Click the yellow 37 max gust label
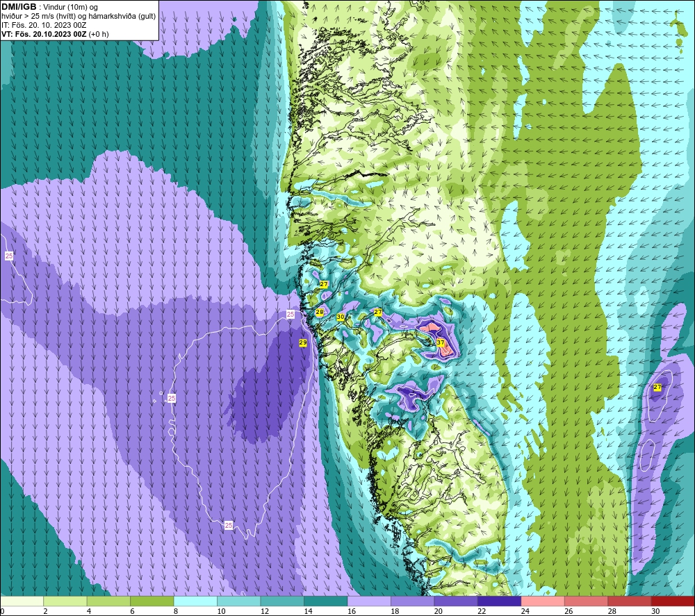Image resolution: width=695 pixels, height=616 pixels. pyautogui.click(x=440, y=342)
